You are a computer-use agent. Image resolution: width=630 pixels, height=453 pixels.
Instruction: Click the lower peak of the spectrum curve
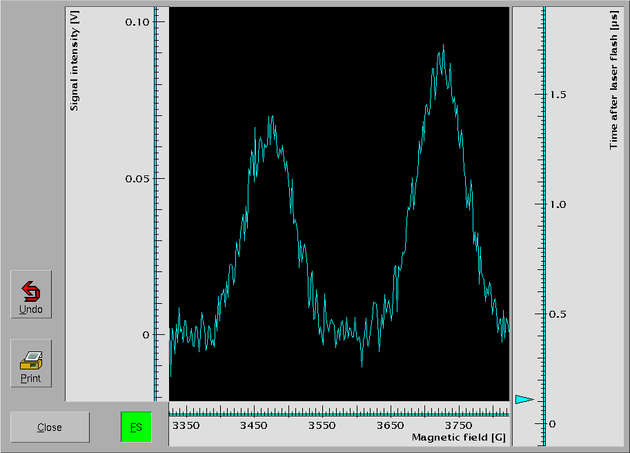coord(272,119)
